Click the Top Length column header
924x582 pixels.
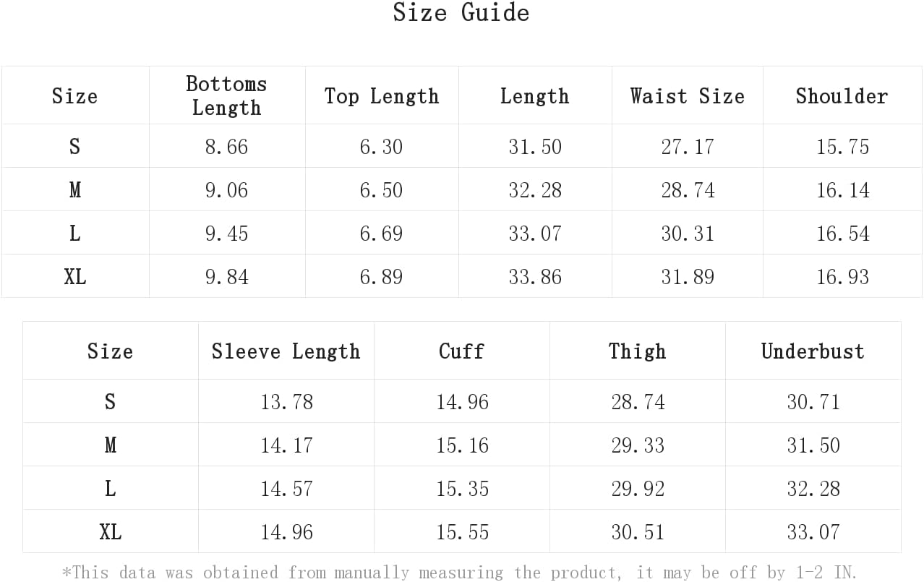point(382,96)
